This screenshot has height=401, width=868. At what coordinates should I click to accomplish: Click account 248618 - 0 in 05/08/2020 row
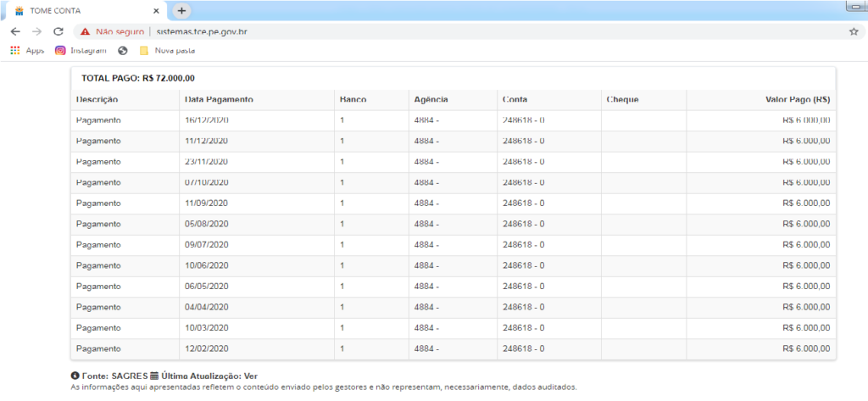524,224
